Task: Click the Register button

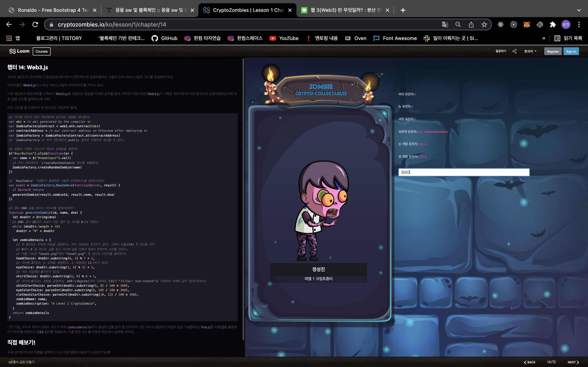Action: coord(553,51)
